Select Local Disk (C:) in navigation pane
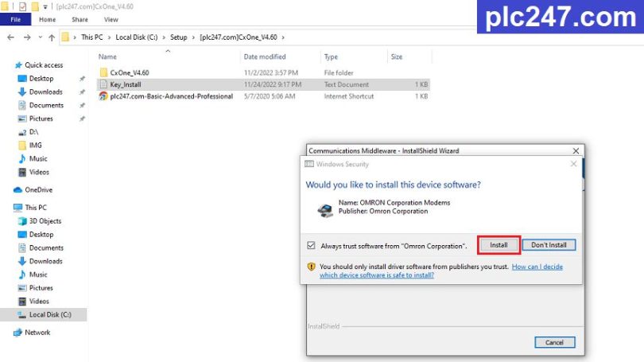 point(50,314)
